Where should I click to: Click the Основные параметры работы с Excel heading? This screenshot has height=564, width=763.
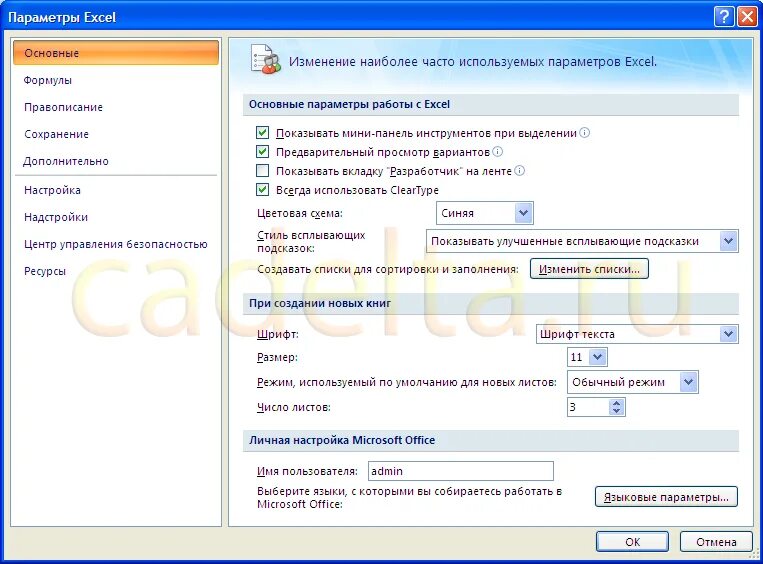click(349, 104)
